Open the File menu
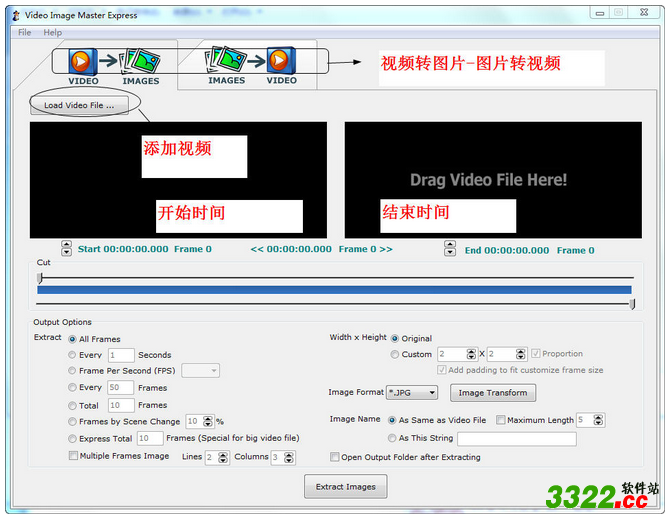Screen dimensions: 666x516 click(x=24, y=32)
